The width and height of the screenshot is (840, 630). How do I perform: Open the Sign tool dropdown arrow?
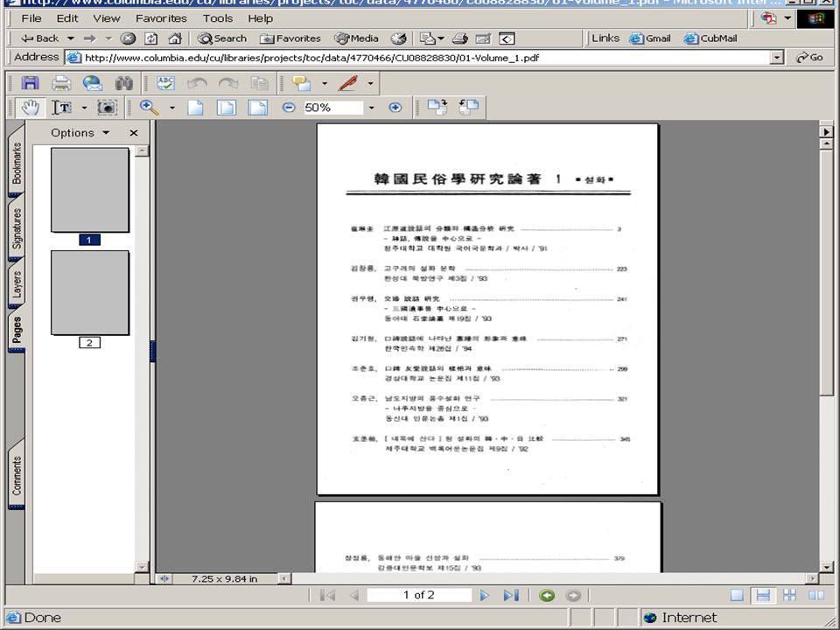point(370,84)
